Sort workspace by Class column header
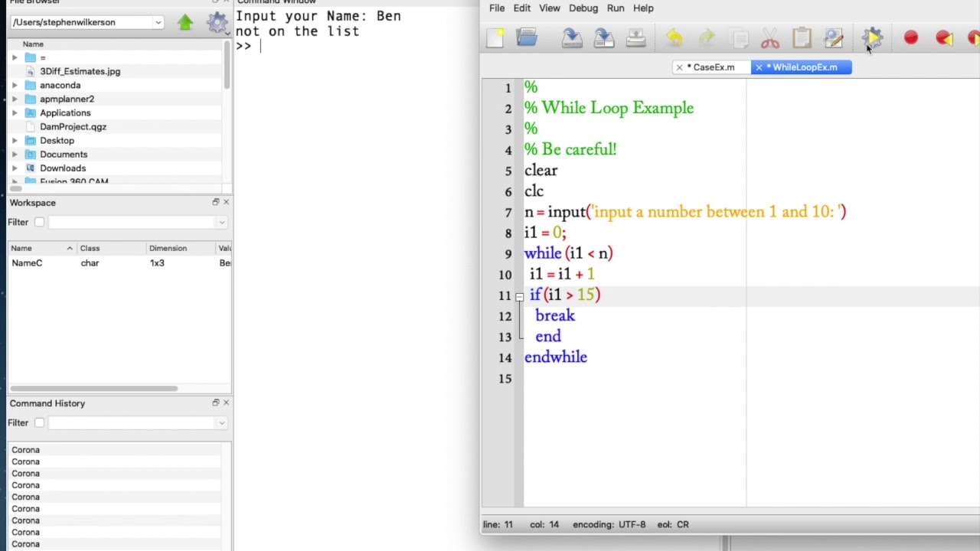The width and height of the screenshot is (980, 551). tap(111, 248)
